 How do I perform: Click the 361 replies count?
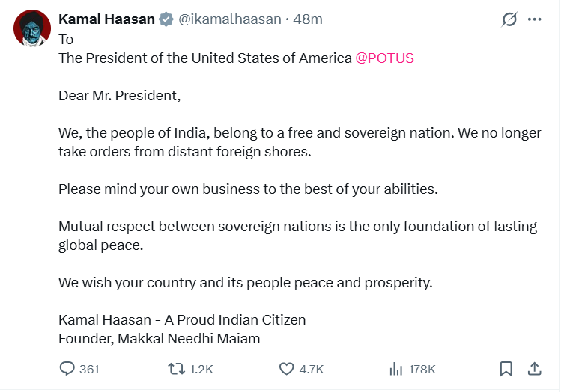(89, 370)
